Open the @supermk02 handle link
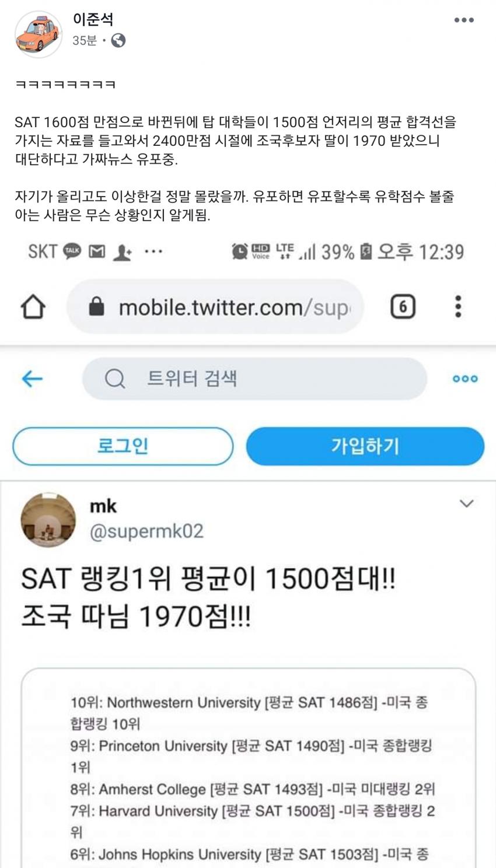 click(x=146, y=531)
